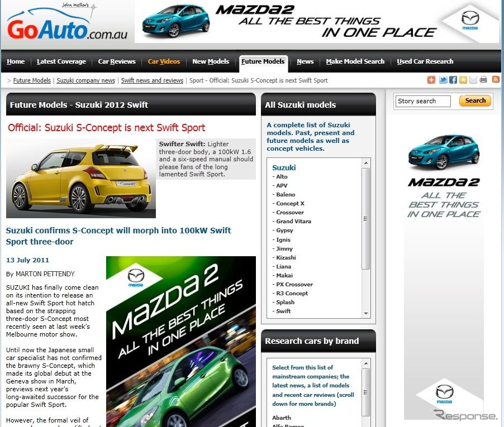Open the Mazda2 top banner ad
504x427 pixels.
pyautogui.click(x=317, y=22)
